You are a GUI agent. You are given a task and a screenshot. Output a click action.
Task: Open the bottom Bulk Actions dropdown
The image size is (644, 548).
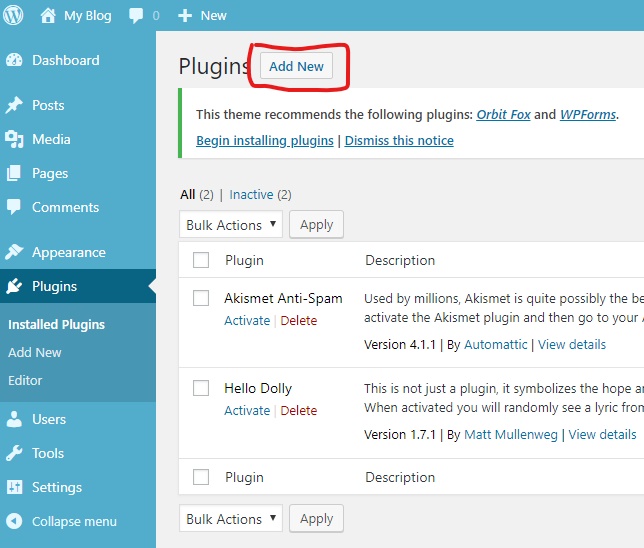coord(231,518)
